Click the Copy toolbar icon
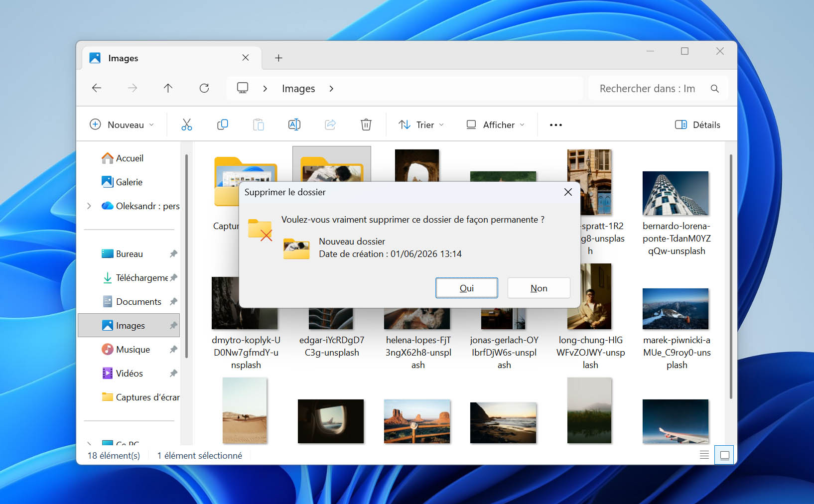The height and width of the screenshot is (504, 814). tap(223, 125)
